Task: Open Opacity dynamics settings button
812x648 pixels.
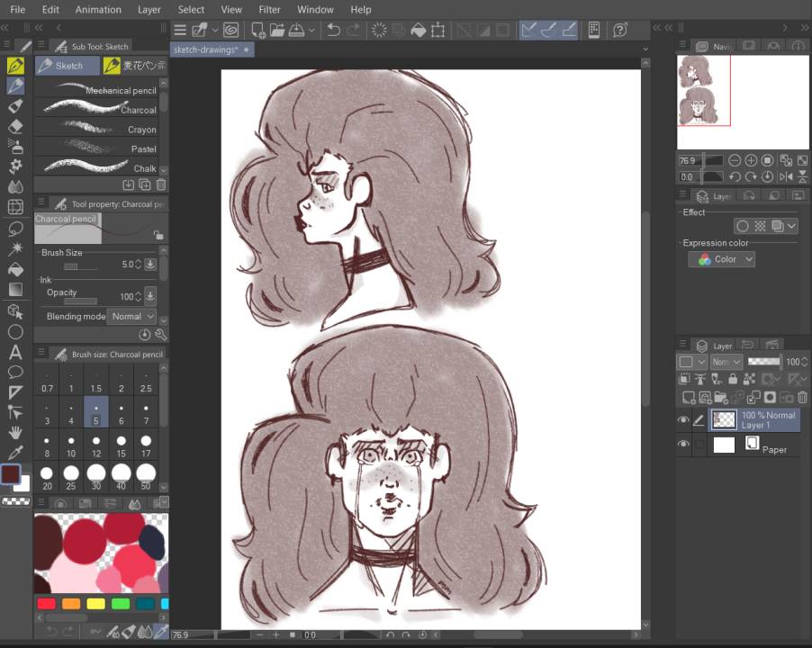Action: (x=149, y=296)
